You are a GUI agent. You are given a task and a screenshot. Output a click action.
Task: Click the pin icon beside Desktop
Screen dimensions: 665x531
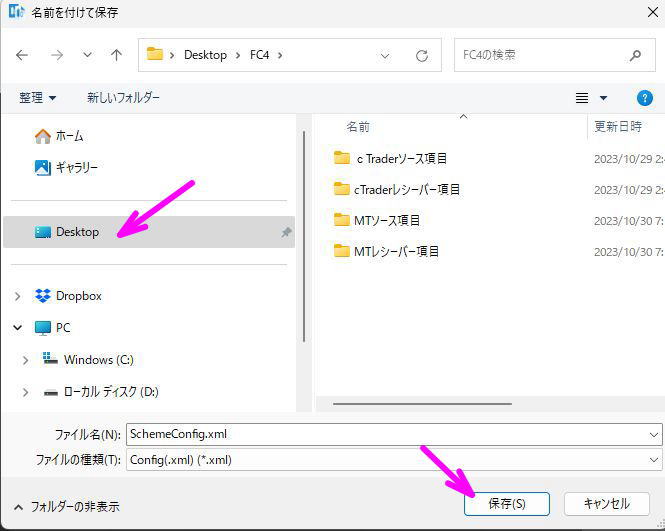pyautogui.click(x=286, y=232)
